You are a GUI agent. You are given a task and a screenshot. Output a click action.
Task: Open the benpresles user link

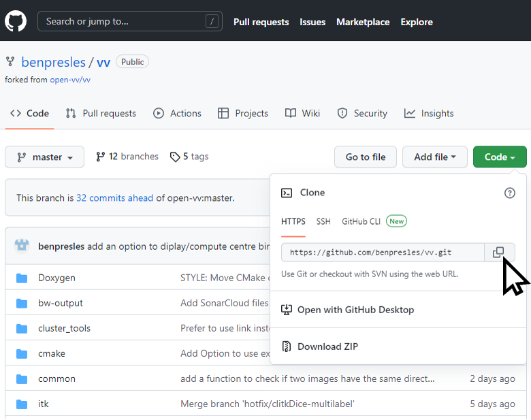point(54,63)
